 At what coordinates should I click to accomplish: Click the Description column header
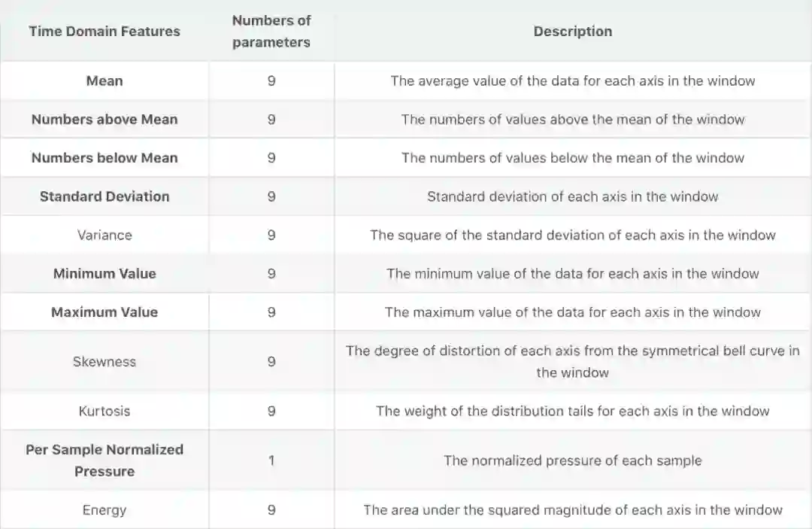pyautogui.click(x=572, y=32)
